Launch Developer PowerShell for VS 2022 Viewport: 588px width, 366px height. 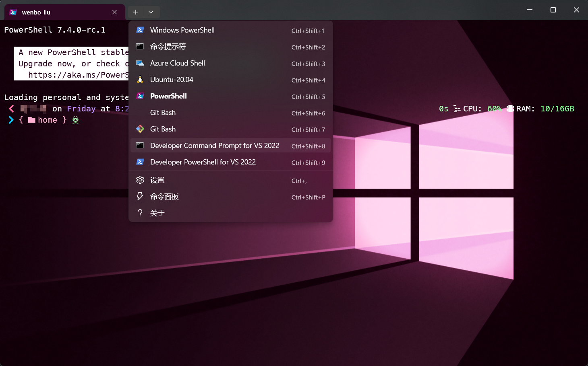(231, 162)
